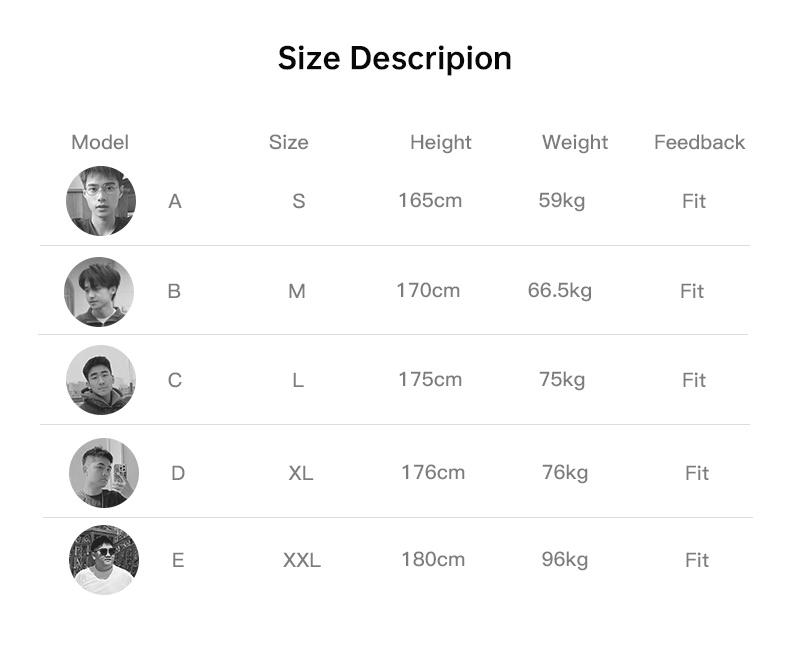790x667 pixels.
Task: Click the 175cm height value
Action: pos(430,379)
